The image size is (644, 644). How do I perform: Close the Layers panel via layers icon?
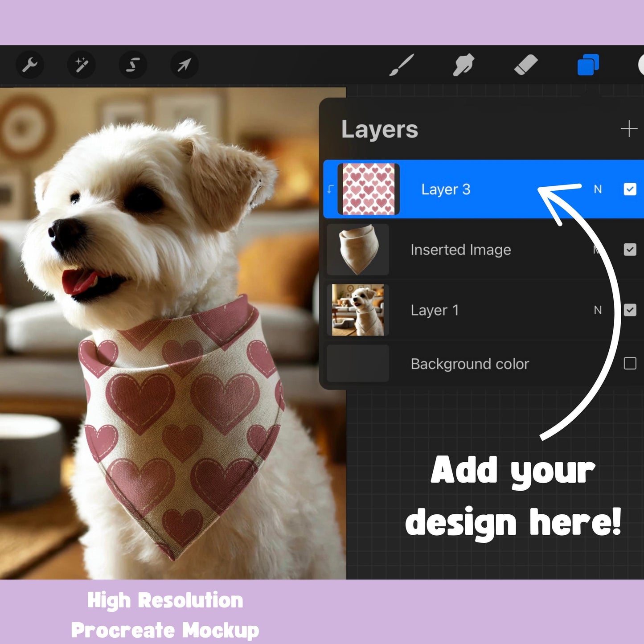point(588,65)
